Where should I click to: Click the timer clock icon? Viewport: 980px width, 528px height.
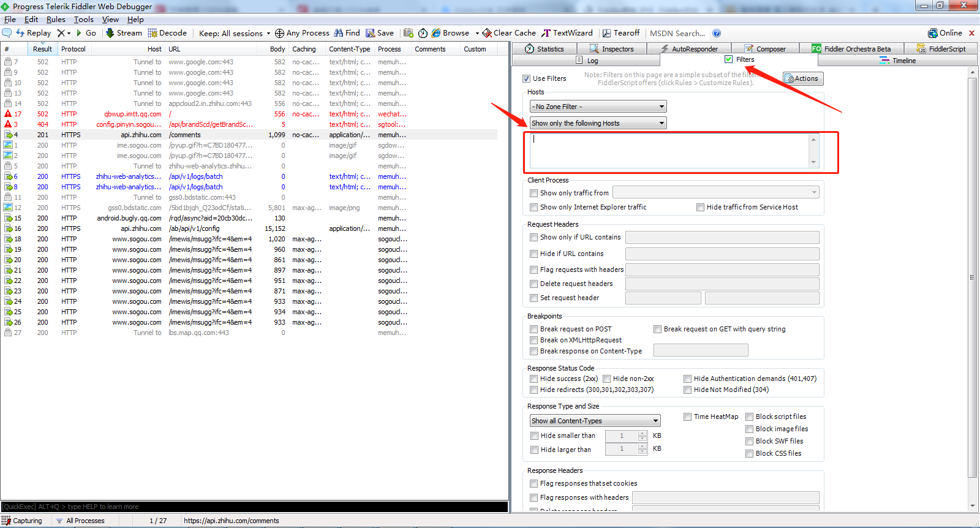pyautogui.click(x=423, y=33)
